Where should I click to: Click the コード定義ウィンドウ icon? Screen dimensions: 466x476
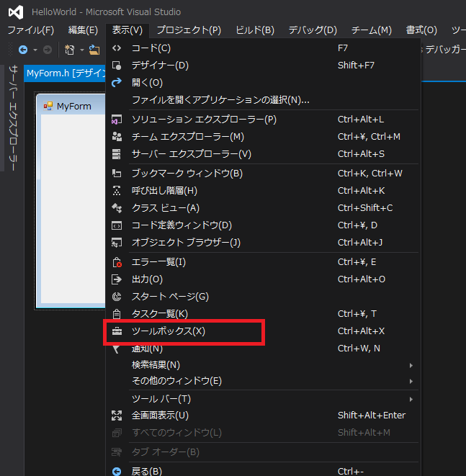pyautogui.click(x=117, y=225)
